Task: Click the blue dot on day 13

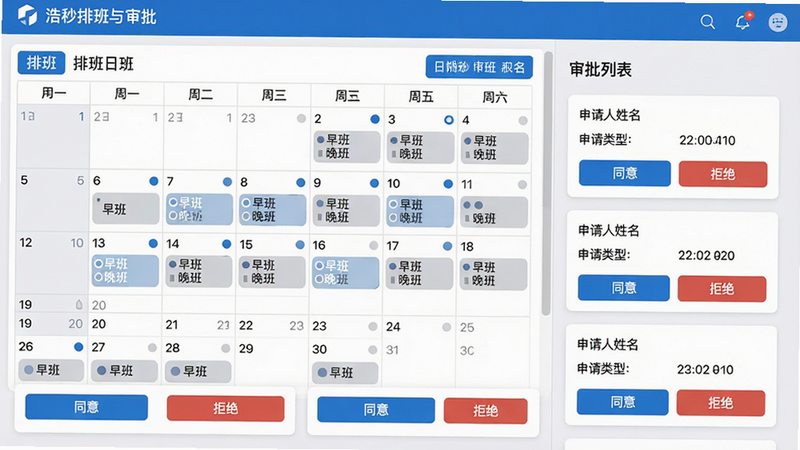Action: point(153,243)
